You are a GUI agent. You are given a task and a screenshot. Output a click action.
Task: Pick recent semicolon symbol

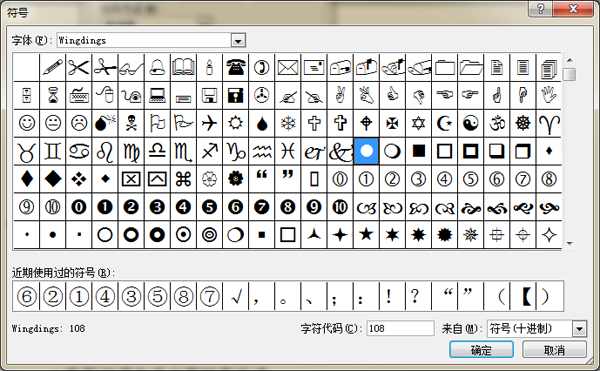[x=340, y=296]
